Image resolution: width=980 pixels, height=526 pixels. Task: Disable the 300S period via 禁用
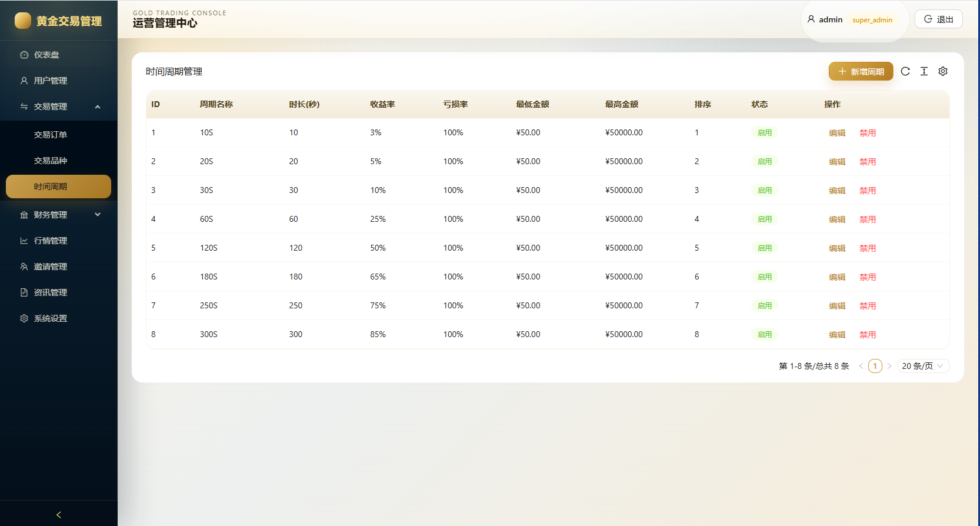868,335
